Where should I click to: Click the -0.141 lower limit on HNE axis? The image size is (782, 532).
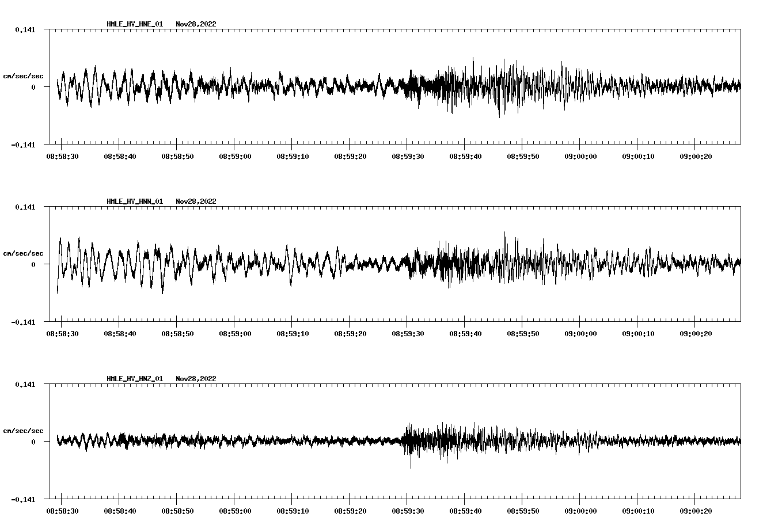tap(23, 145)
